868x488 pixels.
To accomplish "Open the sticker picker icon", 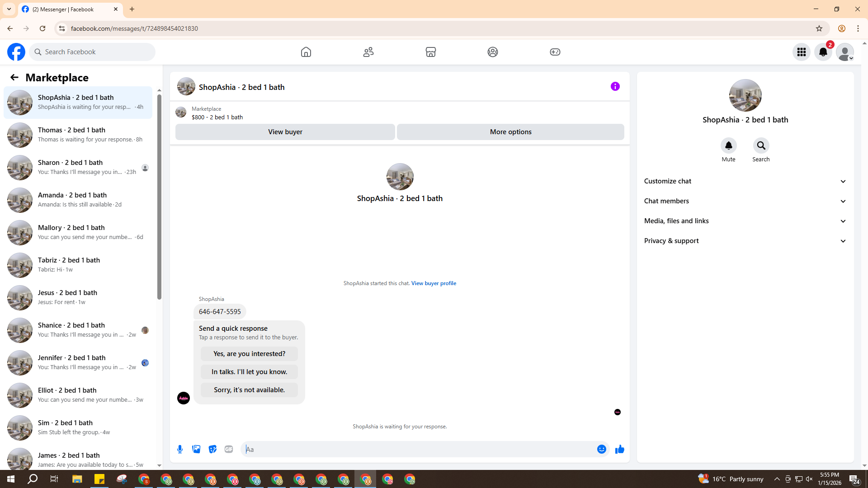I will [212, 449].
